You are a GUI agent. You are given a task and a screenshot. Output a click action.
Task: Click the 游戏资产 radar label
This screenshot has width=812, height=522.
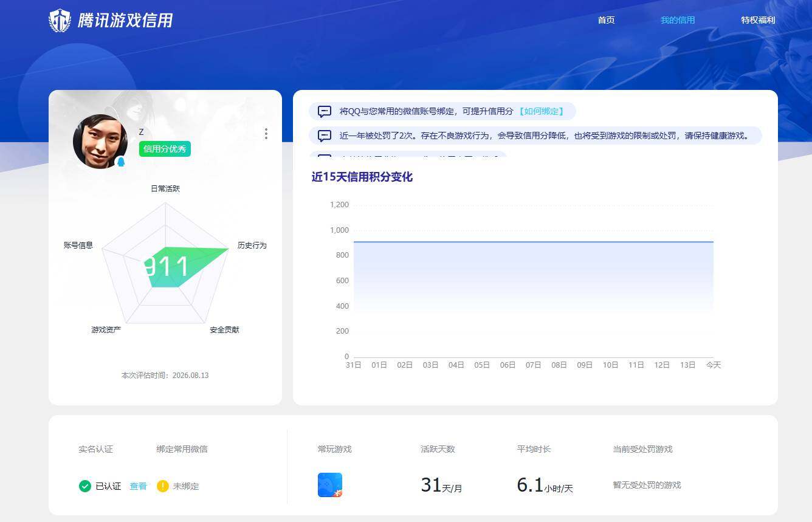click(106, 330)
